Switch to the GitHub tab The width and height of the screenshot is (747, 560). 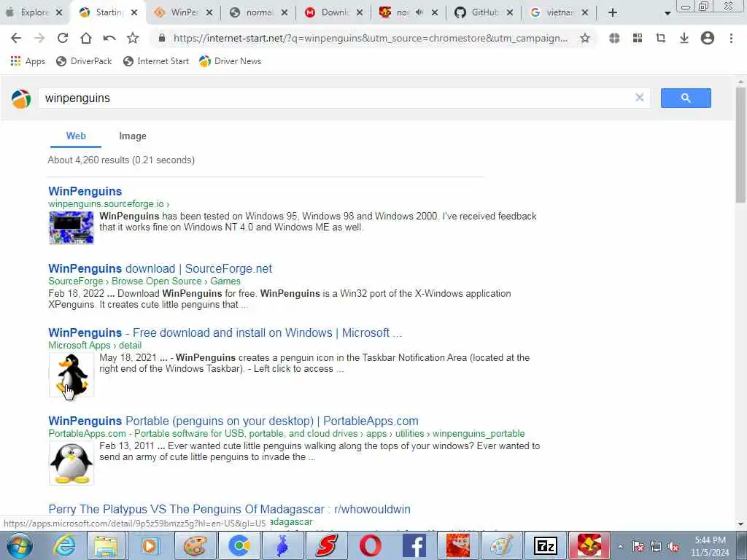tap(484, 13)
